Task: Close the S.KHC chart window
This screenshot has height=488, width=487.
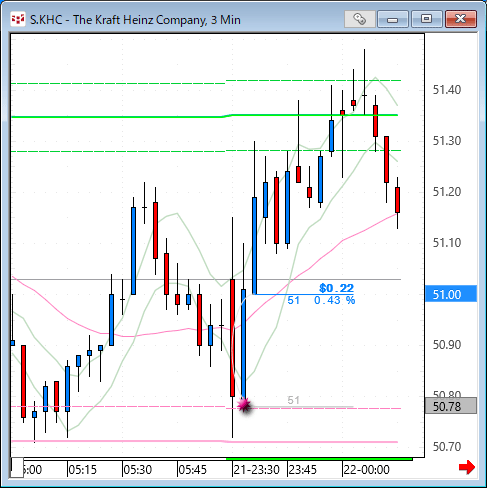Action: (461, 19)
